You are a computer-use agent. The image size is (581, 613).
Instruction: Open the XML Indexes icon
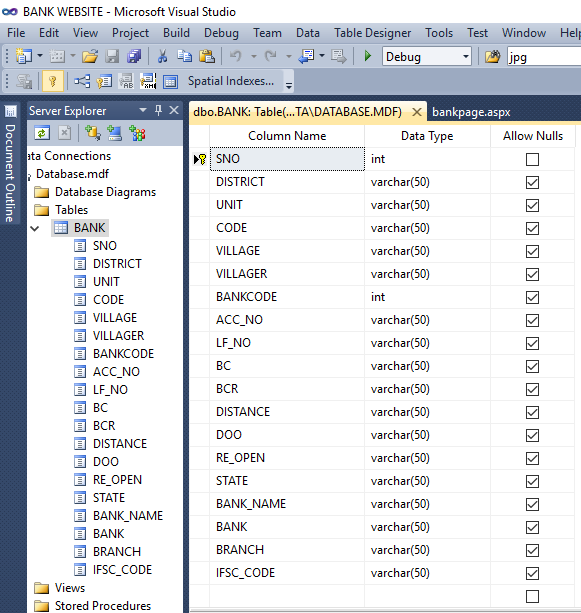click(x=148, y=81)
